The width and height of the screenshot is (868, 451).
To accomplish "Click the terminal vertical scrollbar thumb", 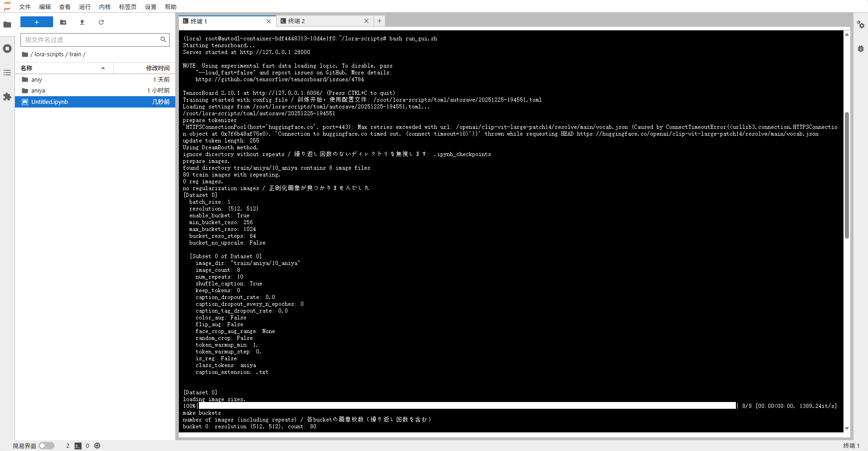I will click(x=847, y=175).
